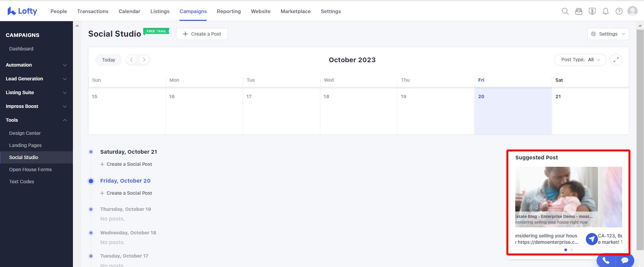Click the suggested post thumbnail image
Image resolution: width=644 pixels, height=267 pixels.
point(556,189)
